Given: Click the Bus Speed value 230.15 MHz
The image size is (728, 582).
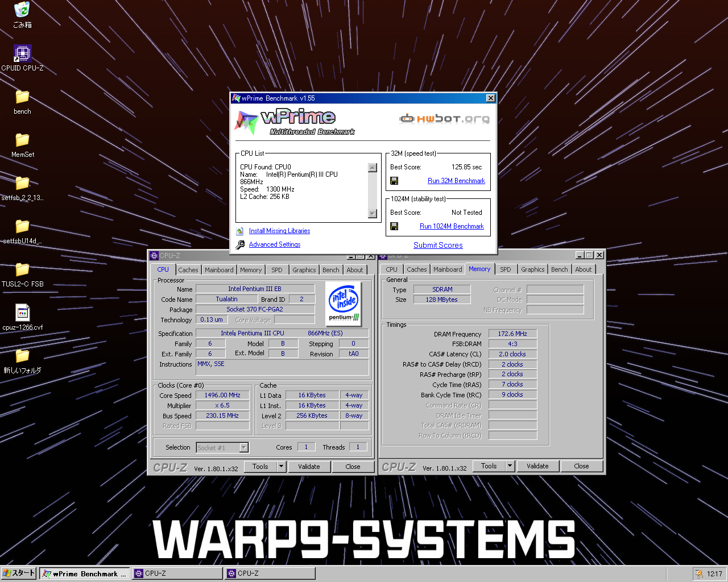Looking at the screenshot, I should click(x=222, y=416).
